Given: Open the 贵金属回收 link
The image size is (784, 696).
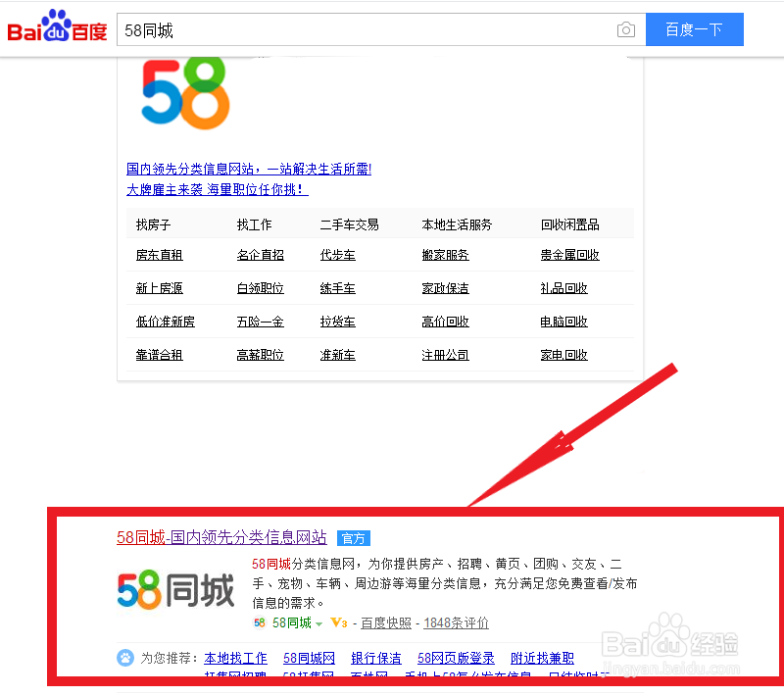Looking at the screenshot, I should click(570, 255).
